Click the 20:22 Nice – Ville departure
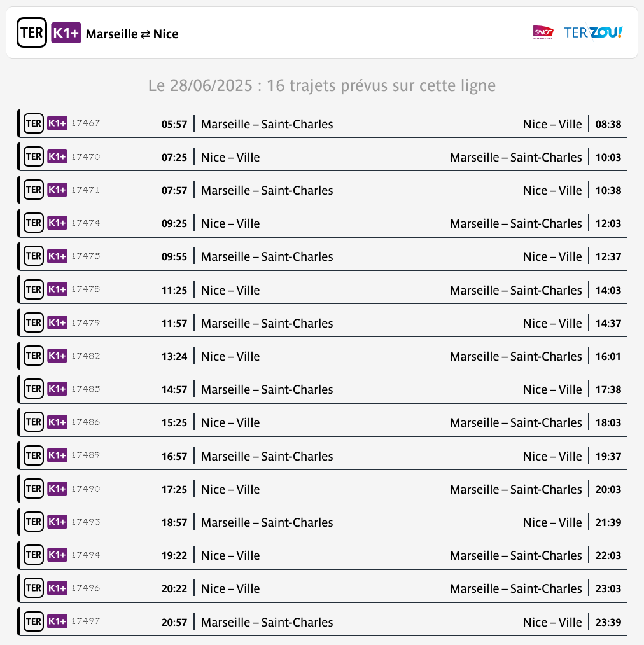The width and height of the screenshot is (644, 645). click(322, 588)
